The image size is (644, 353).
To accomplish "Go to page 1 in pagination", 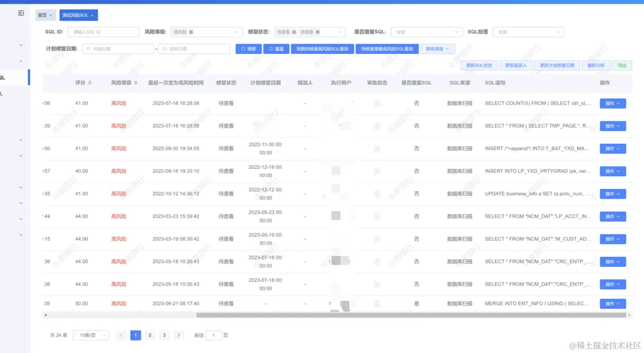I will (x=136, y=335).
